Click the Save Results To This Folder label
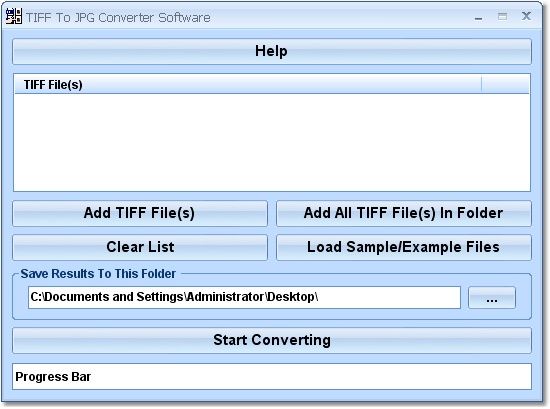 [98, 274]
